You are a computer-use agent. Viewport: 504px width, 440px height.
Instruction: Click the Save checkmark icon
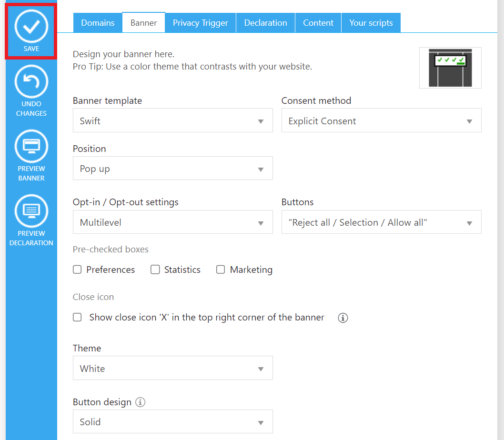[31, 27]
